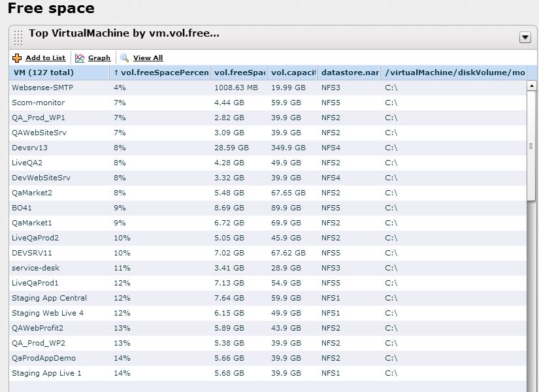The image size is (539, 392).
Task: Select the LiveQaProd1 VM
Action: (x=35, y=283)
